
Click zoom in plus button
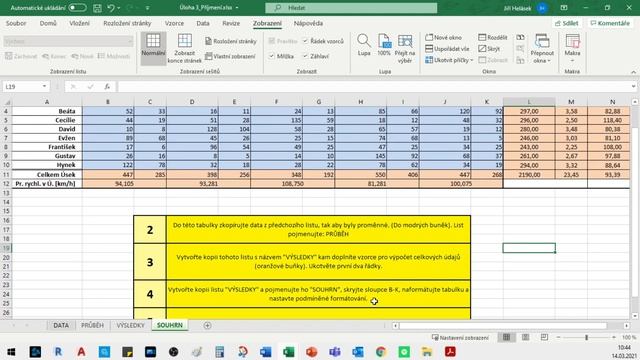point(613,337)
